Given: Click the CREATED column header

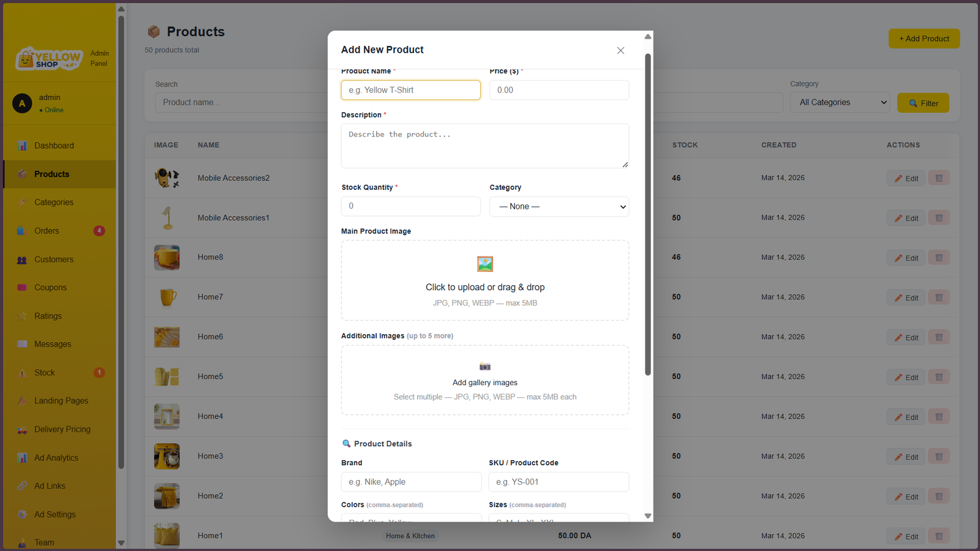Looking at the screenshot, I should [x=778, y=145].
